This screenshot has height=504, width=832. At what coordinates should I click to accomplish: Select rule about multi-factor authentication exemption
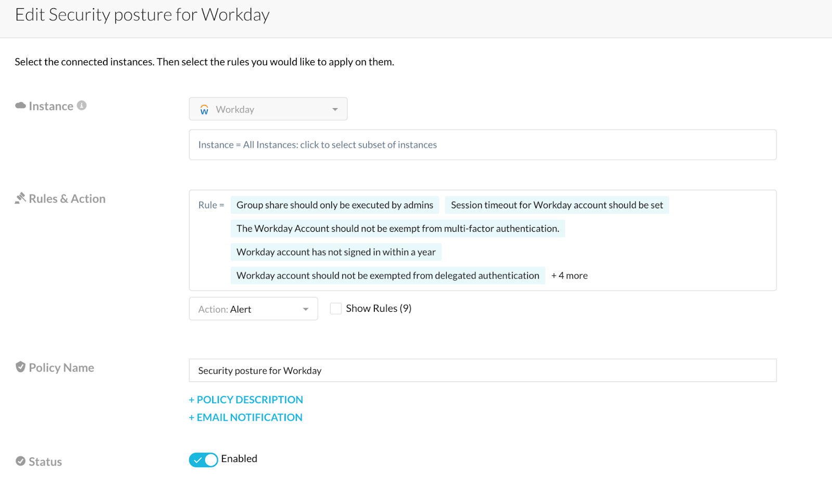pyautogui.click(x=398, y=229)
